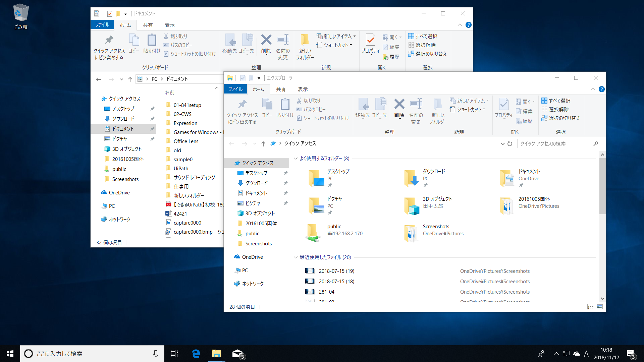Click the vertical scrollbar's down arrow in the Quick Access pane
644x362 pixels.
point(602,298)
